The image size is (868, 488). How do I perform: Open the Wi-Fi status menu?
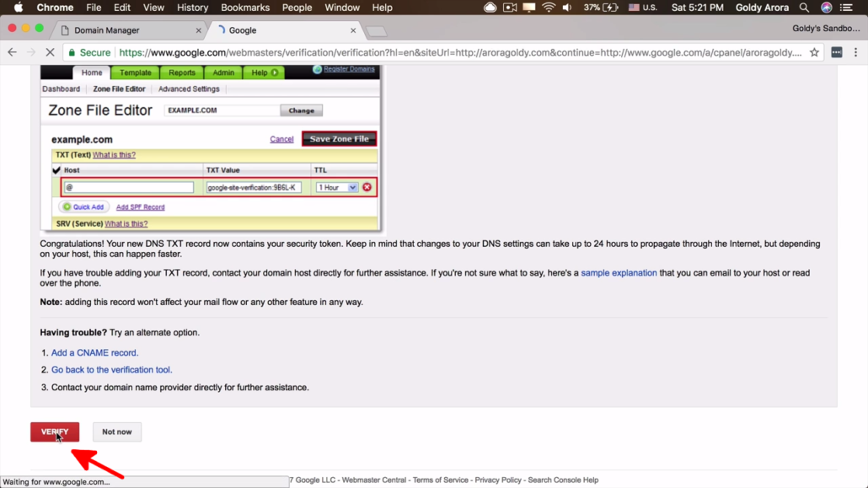tap(548, 8)
